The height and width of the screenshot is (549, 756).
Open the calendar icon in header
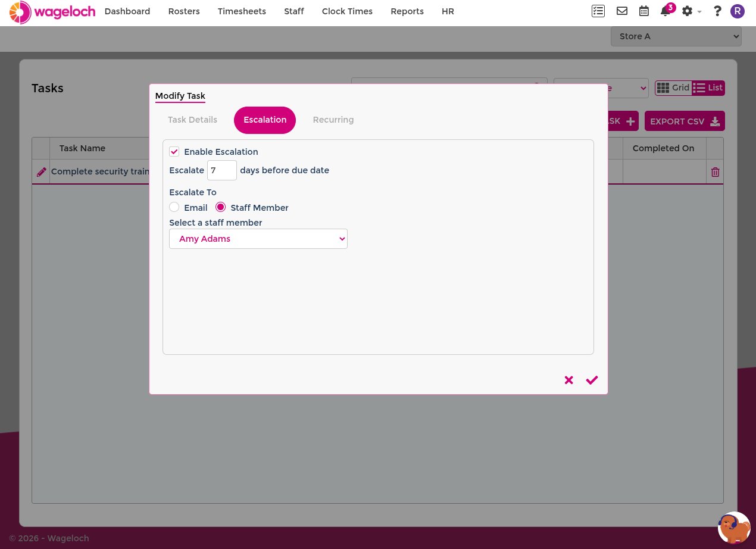pos(644,11)
